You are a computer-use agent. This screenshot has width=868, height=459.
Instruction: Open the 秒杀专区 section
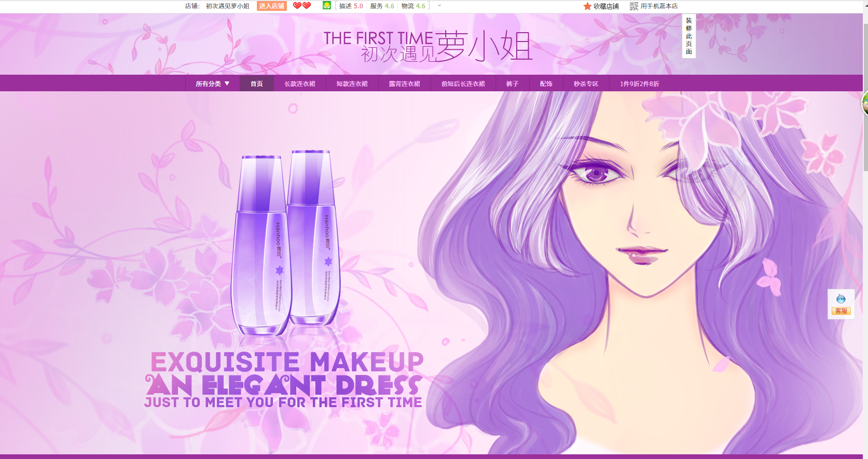tap(586, 84)
